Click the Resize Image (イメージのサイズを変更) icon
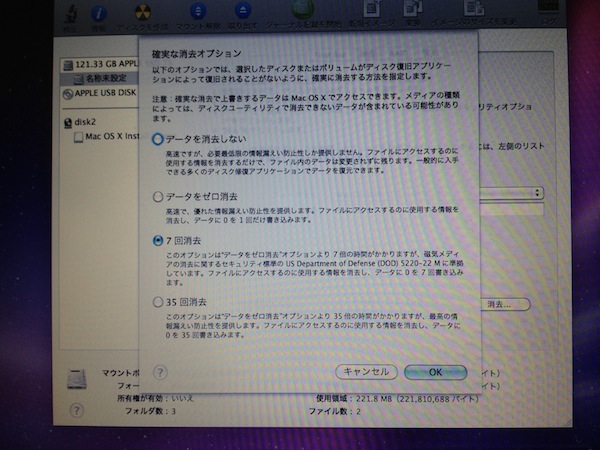The height and width of the screenshot is (450, 600). (x=474, y=8)
